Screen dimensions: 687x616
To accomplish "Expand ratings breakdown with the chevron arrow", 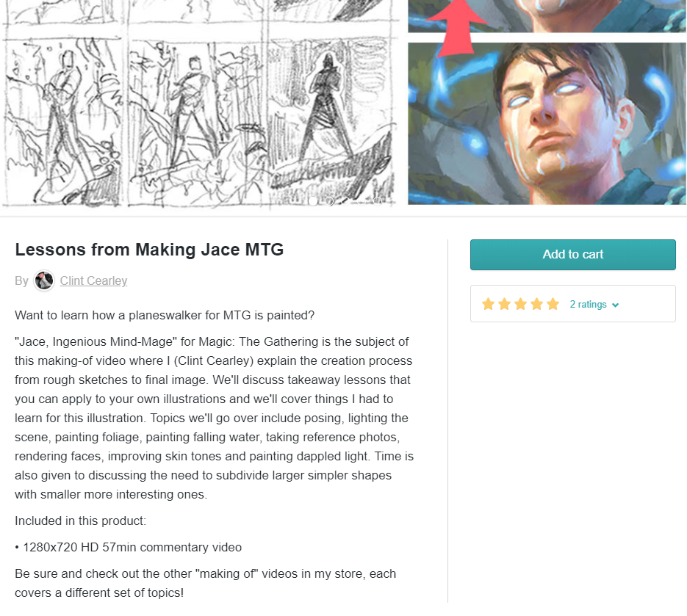I will (x=615, y=305).
